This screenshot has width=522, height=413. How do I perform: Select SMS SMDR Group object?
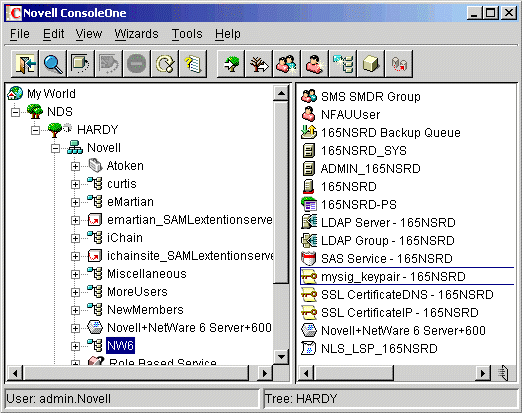pos(361,97)
